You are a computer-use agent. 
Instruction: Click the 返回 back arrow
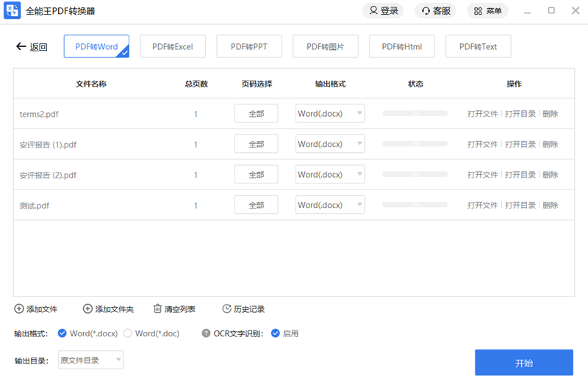tap(21, 47)
